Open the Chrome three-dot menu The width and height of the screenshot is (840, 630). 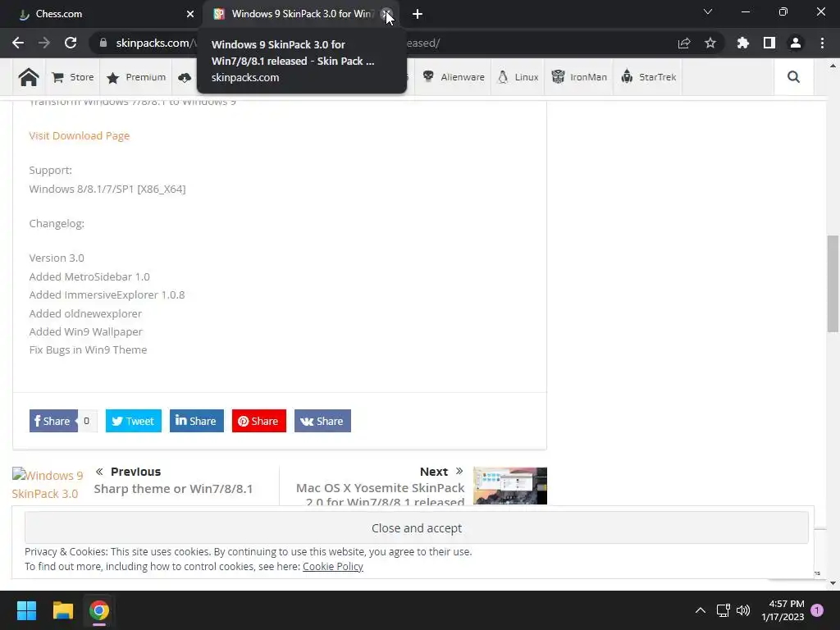click(x=822, y=43)
